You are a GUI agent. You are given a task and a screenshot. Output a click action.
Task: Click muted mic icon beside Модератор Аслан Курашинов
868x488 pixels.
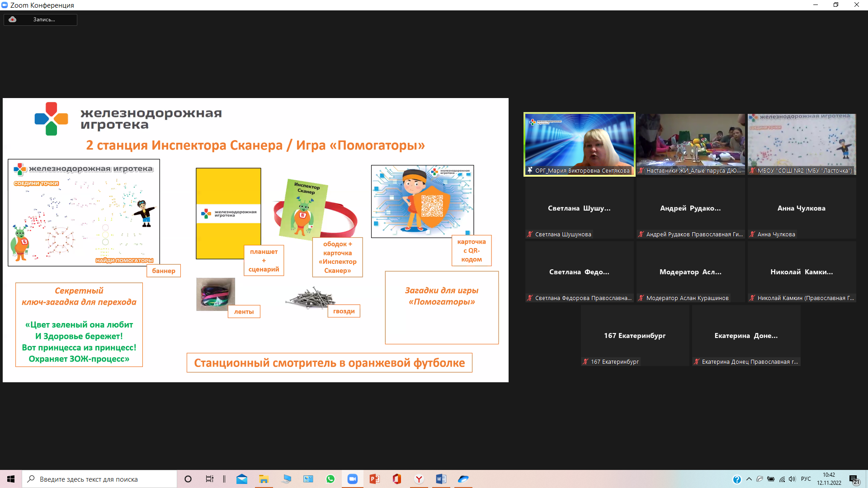click(x=641, y=298)
